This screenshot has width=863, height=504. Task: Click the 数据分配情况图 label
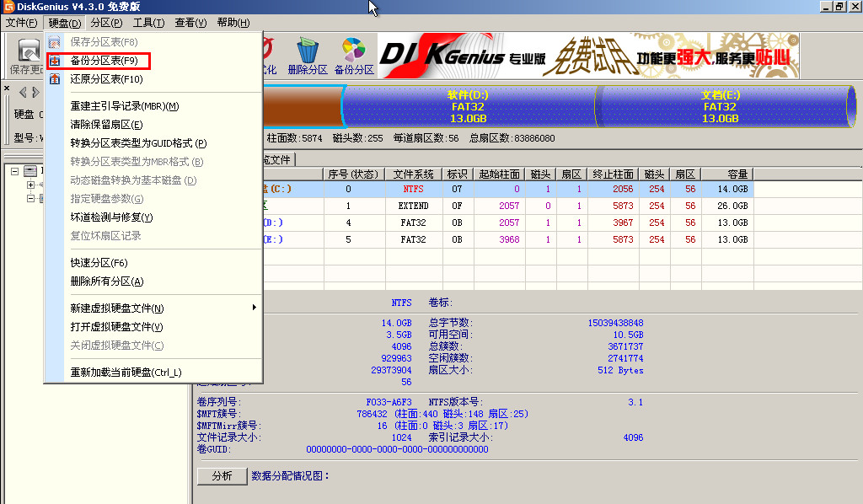point(290,476)
